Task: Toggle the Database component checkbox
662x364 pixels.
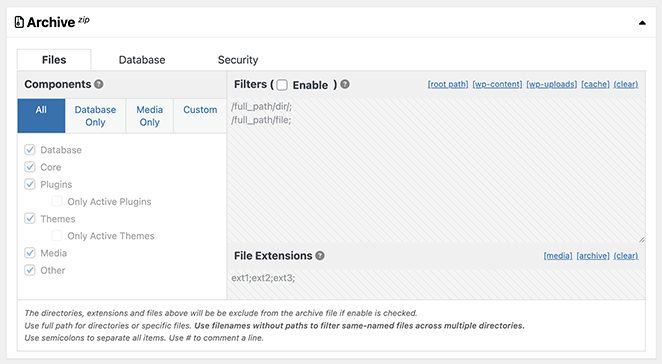Action: [30, 149]
